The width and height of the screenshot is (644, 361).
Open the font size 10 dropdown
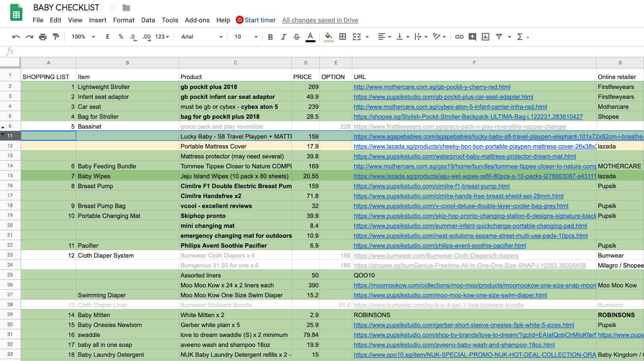(246, 37)
